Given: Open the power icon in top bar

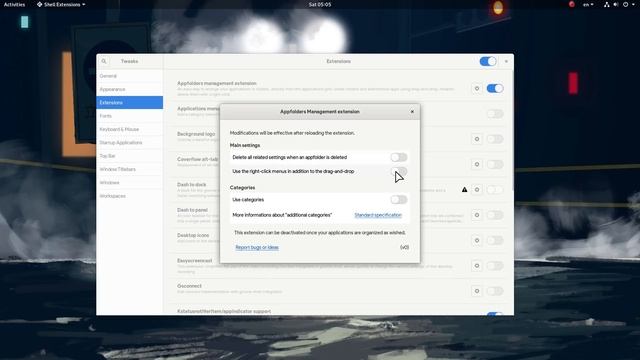Looking at the screenshot, I should point(625,4).
